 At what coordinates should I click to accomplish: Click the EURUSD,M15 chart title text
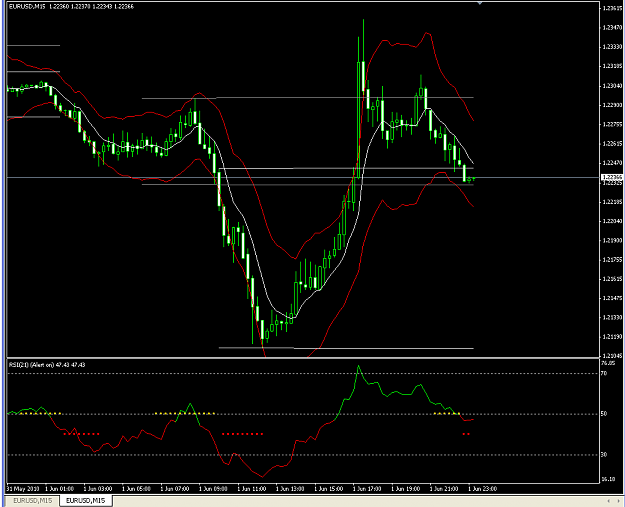(27, 6)
